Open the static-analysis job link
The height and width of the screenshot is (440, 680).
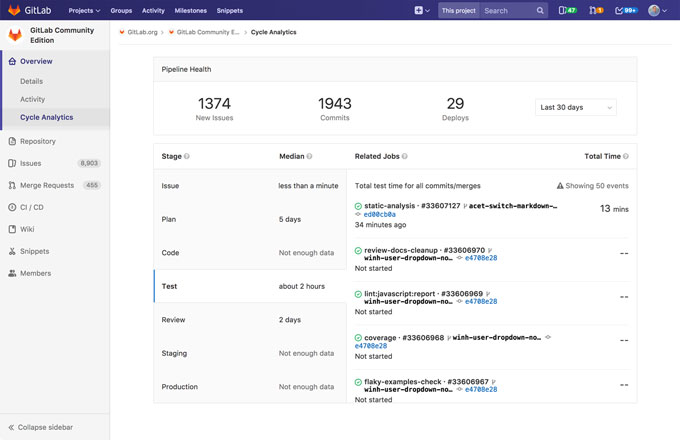point(390,206)
